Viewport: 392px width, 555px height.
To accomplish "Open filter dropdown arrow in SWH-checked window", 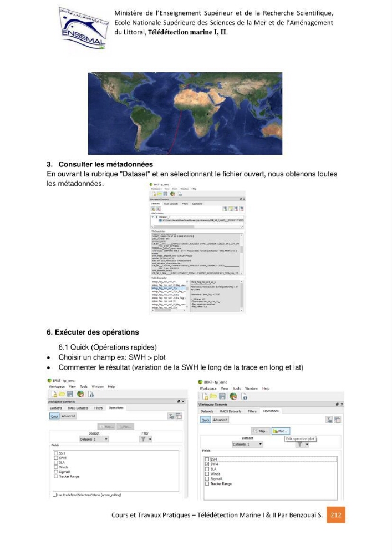I will point(307,445).
